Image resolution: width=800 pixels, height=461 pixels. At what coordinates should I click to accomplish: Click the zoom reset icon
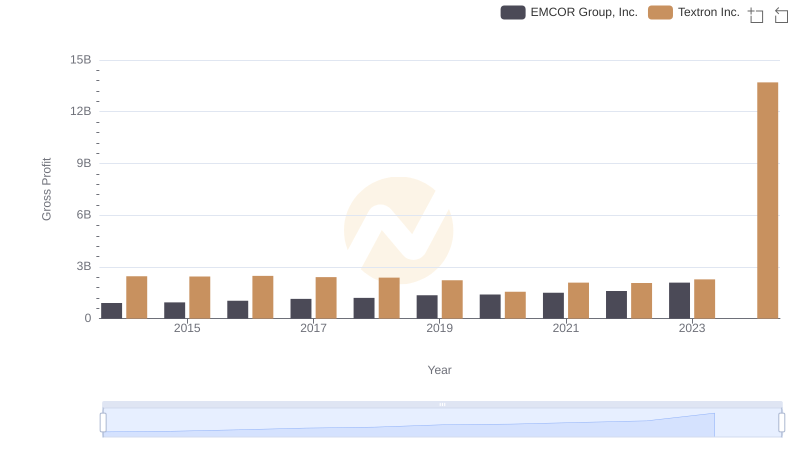(781, 15)
